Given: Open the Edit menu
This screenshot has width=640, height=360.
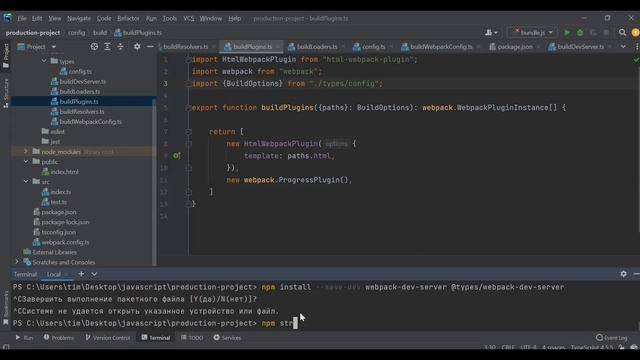Looking at the screenshot, I should click(x=37, y=18).
